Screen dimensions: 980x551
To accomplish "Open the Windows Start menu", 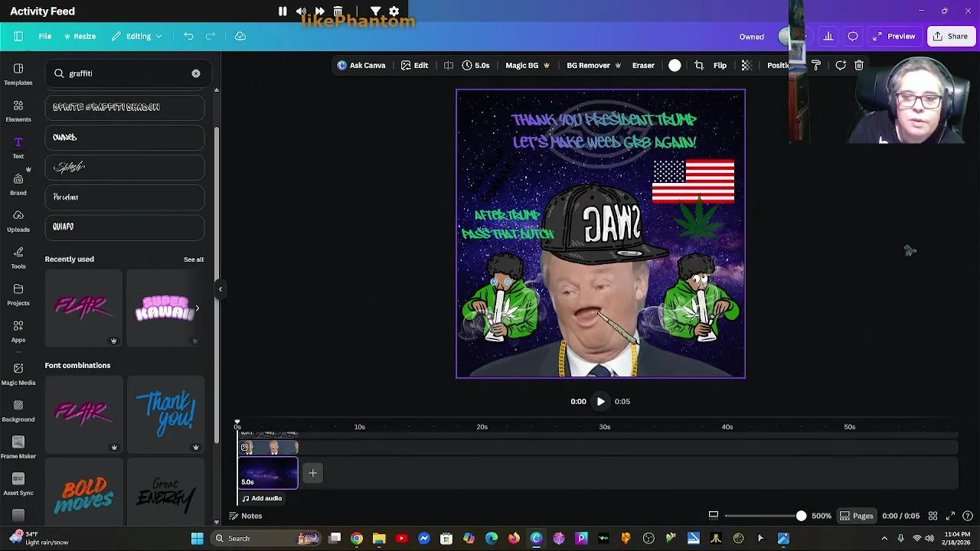I will click(197, 538).
